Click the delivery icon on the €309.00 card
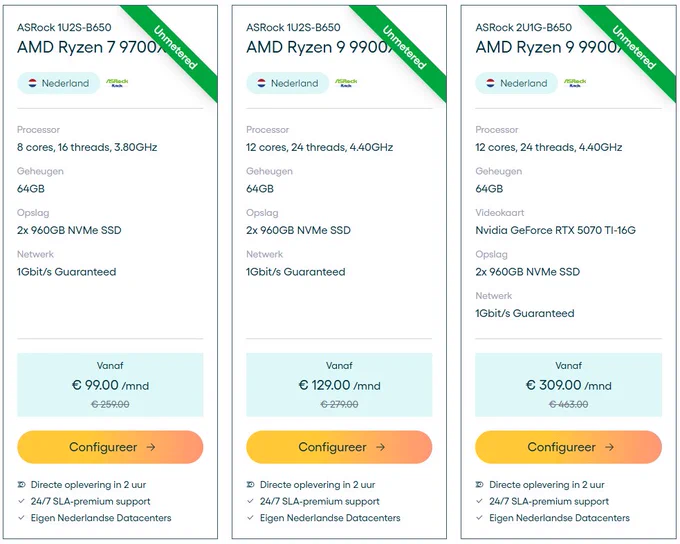Viewport: 680px width, 544px height. [479, 485]
